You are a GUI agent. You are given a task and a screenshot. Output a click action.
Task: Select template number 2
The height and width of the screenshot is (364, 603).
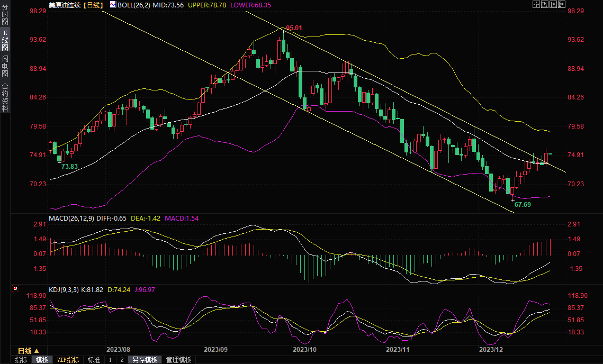pyautogui.click(x=121, y=360)
